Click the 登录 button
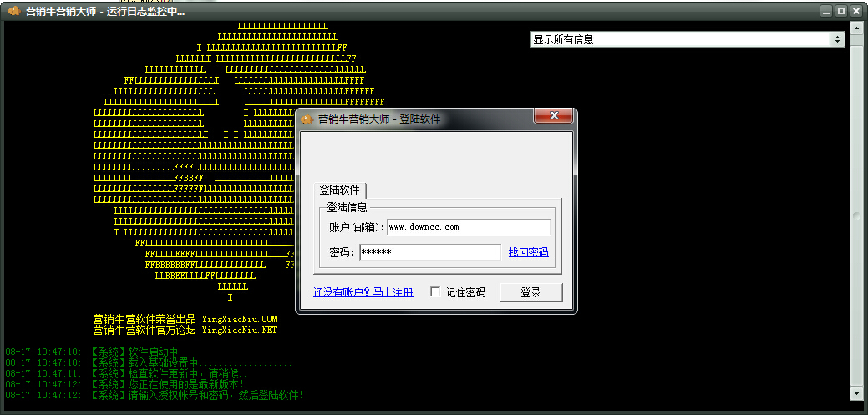The width and height of the screenshot is (868, 415). coord(530,292)
